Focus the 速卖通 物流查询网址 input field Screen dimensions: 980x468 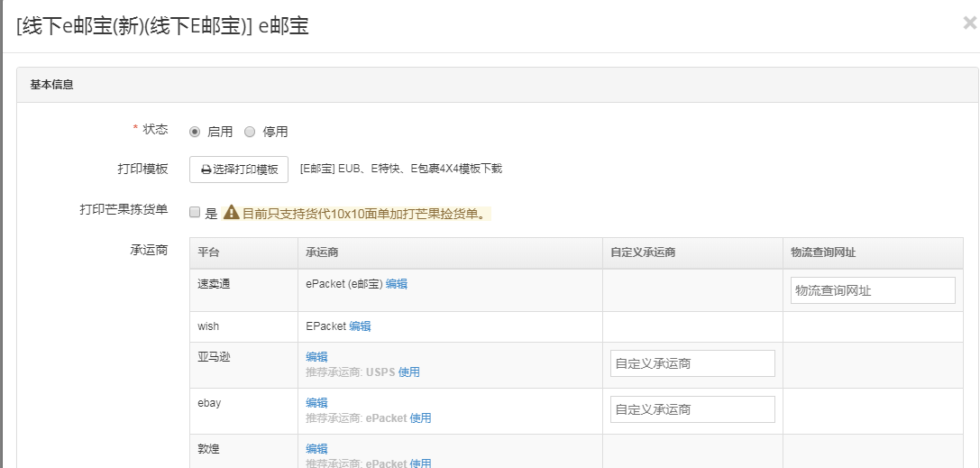(x=873, y=290)
